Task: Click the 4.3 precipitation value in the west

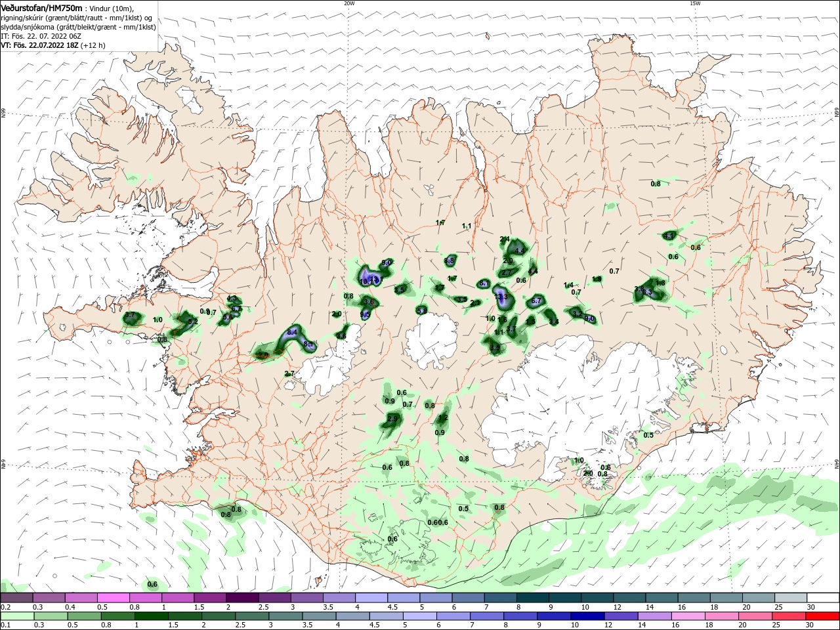Action: coord(232,298)
